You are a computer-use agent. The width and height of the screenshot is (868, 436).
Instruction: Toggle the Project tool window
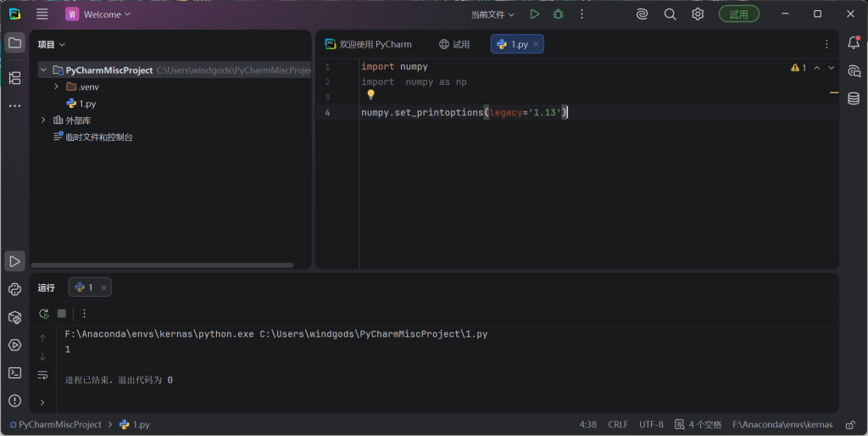[14, 42]
